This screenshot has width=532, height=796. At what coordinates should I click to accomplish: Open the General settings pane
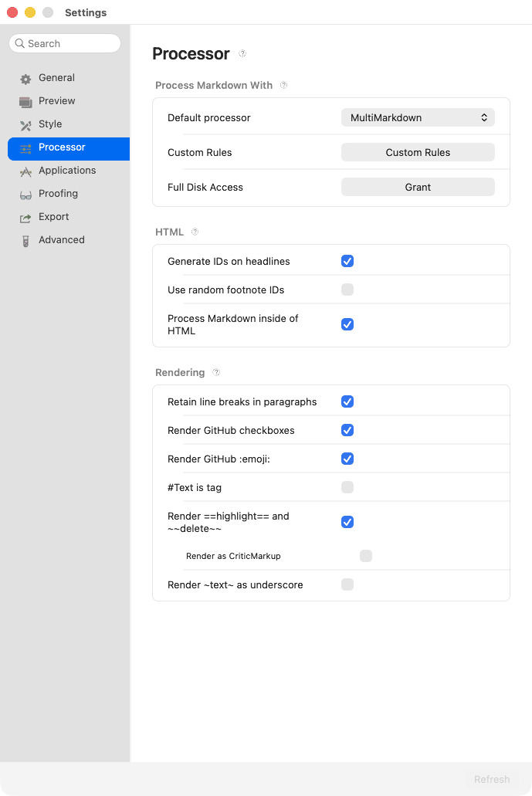pos(69,78)
